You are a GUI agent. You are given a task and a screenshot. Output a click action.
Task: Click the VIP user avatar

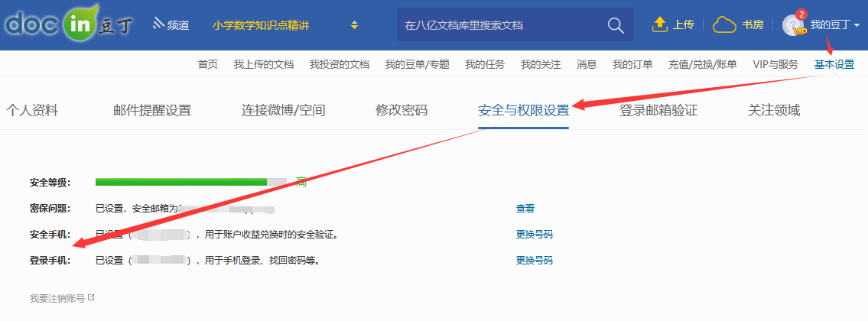[795, 25]
